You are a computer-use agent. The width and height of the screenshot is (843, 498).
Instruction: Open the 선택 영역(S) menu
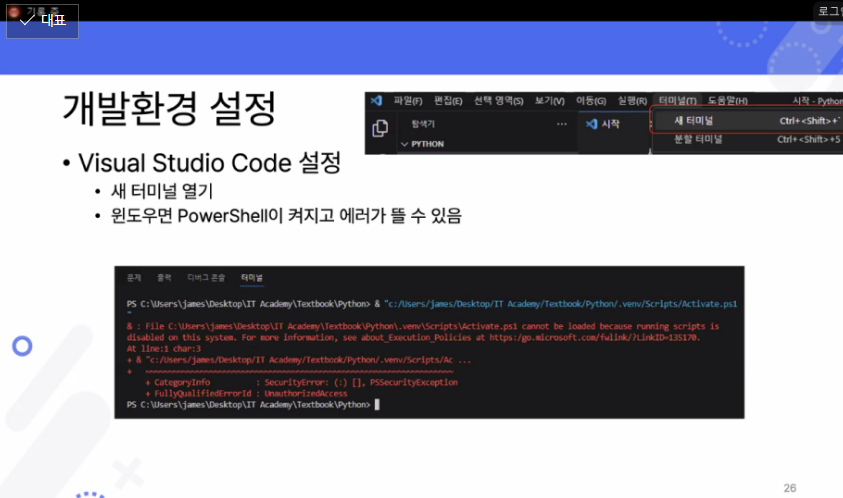[498, 101]
